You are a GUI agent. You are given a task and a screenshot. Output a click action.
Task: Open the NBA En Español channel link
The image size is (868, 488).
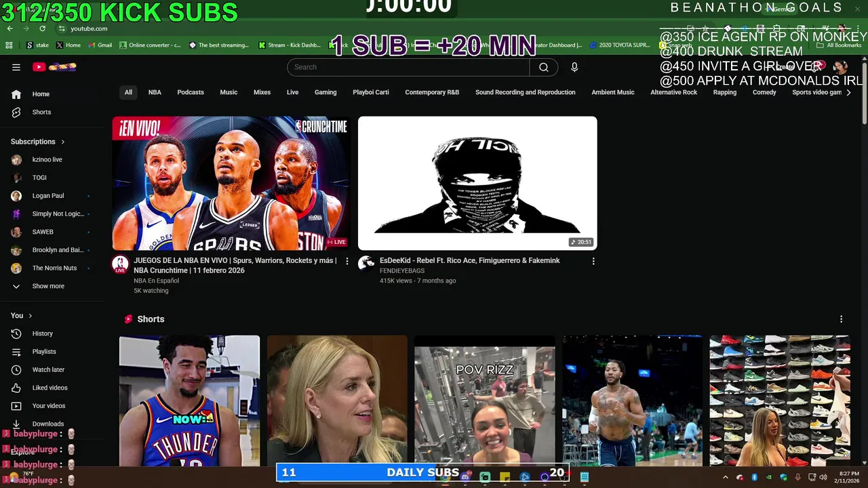point(156,281)
